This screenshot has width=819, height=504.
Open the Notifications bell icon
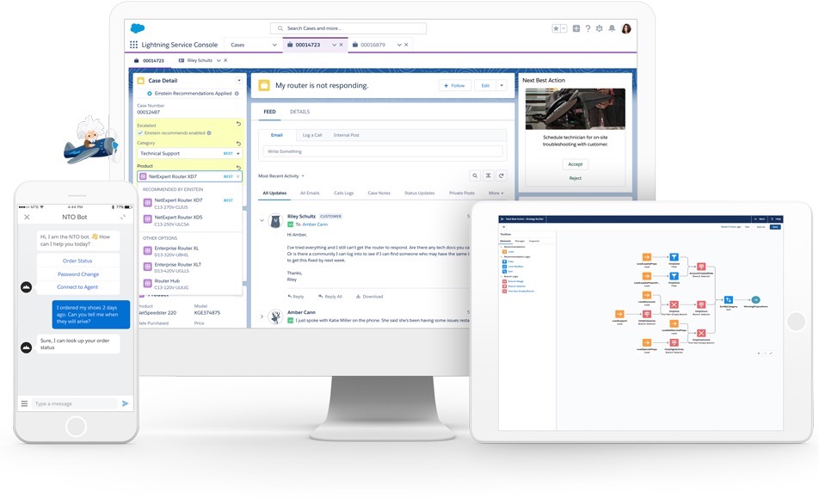point(612,28)
